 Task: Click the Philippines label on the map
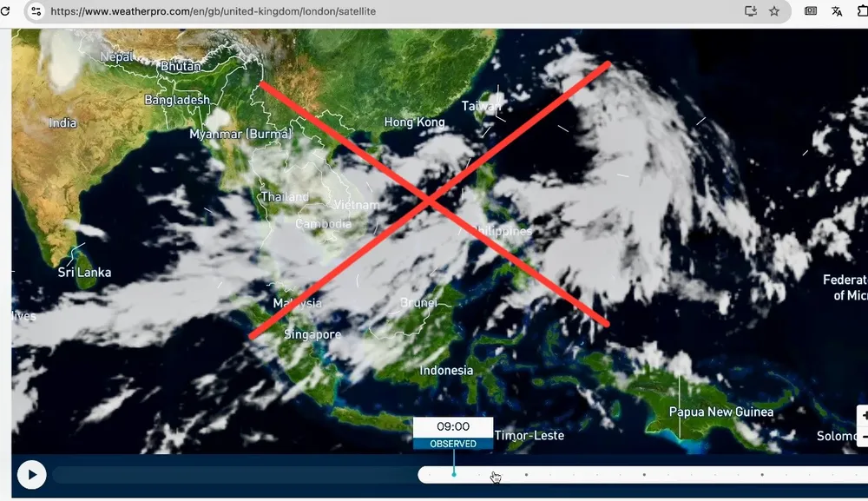pos(503,231)
